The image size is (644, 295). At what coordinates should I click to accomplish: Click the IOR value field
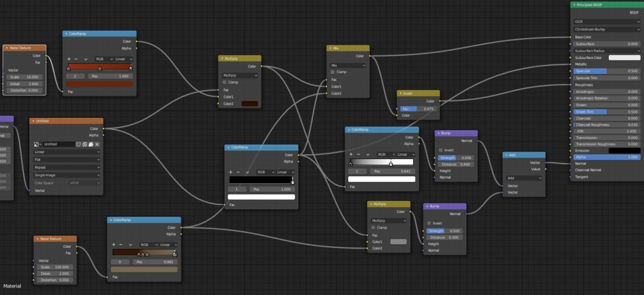(606, 131)
